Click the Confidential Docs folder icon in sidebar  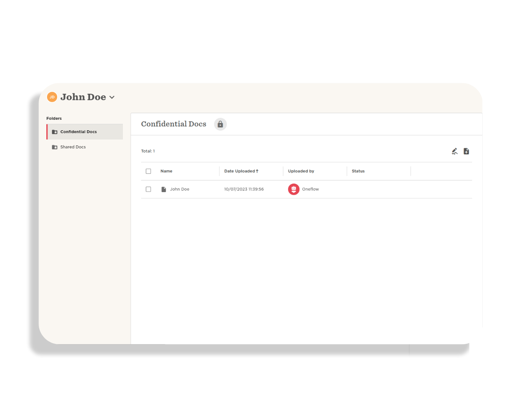(55, 132)
